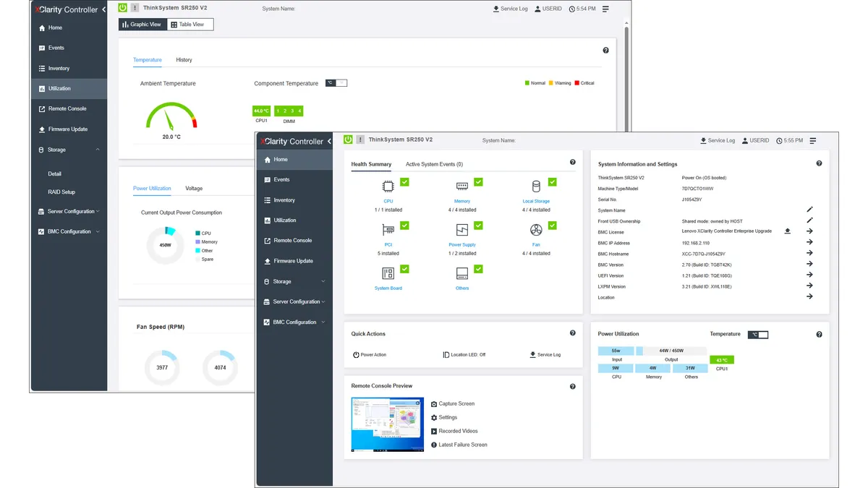
Task: Open Events in the front window sidebar
Action: [294, 179]
